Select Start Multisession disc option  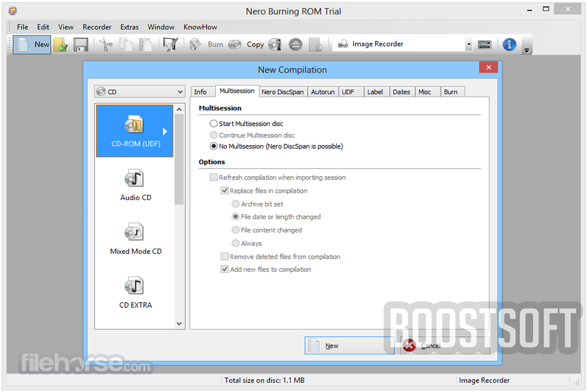pyautogui.click(x=246, y=124)
